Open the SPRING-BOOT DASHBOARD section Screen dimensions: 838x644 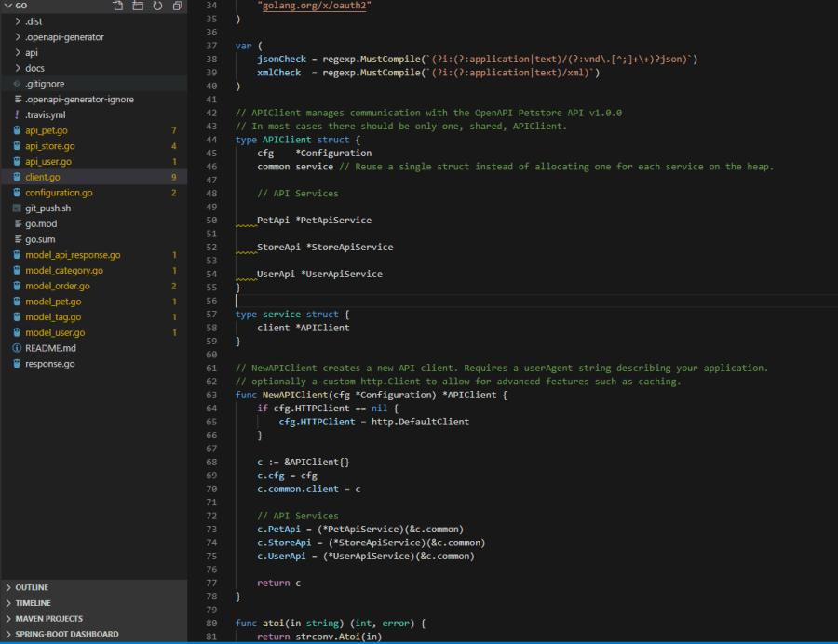click(x=66, y=634)
